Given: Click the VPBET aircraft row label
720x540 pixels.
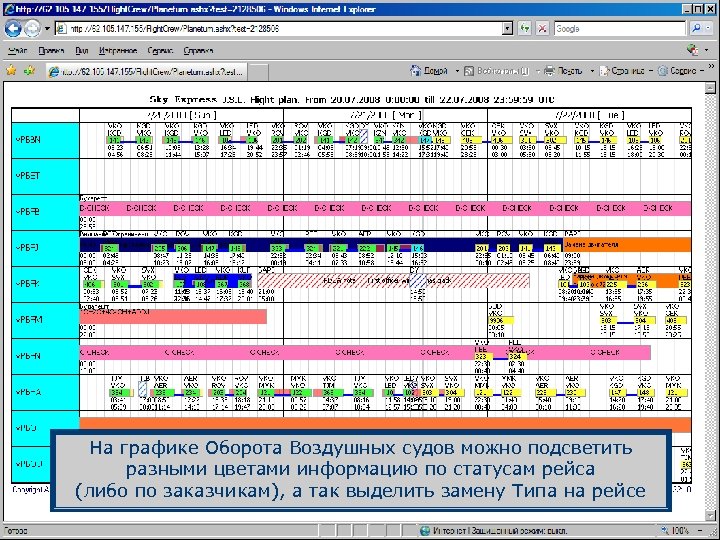Looking at the screenshot, I should [45, 176].
